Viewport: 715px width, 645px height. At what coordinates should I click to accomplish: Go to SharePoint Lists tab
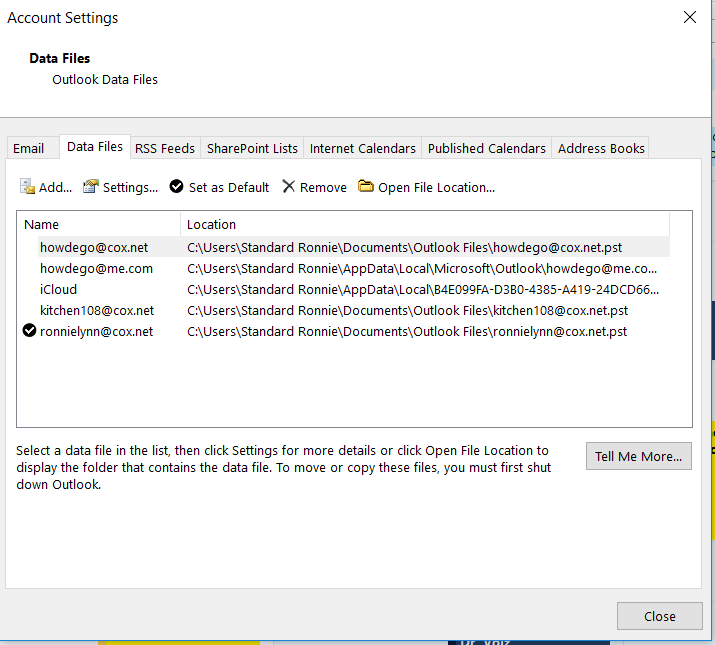coord(252,148)
